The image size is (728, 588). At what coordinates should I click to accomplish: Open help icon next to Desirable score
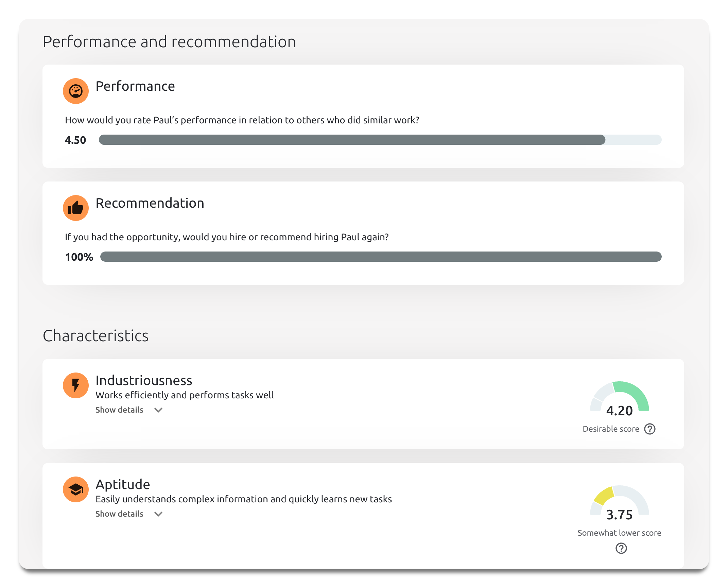pyautogui.click(x=650, y=429)
